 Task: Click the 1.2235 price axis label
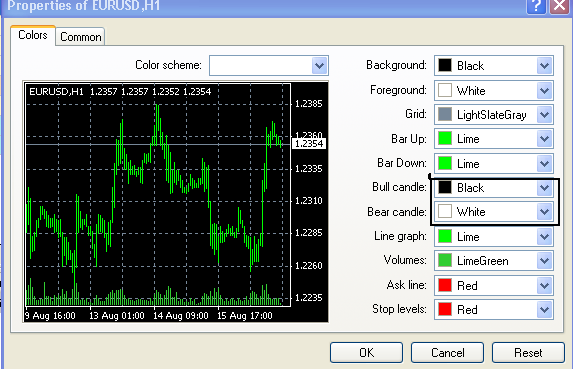coord(309,298)
